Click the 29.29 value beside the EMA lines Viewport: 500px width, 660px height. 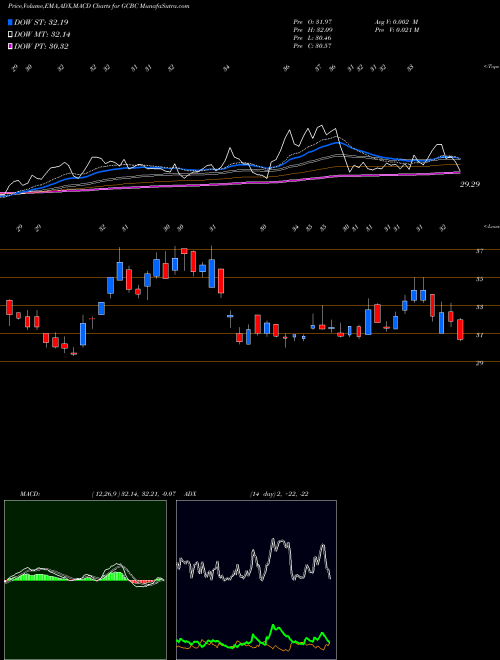click(470, 184)
